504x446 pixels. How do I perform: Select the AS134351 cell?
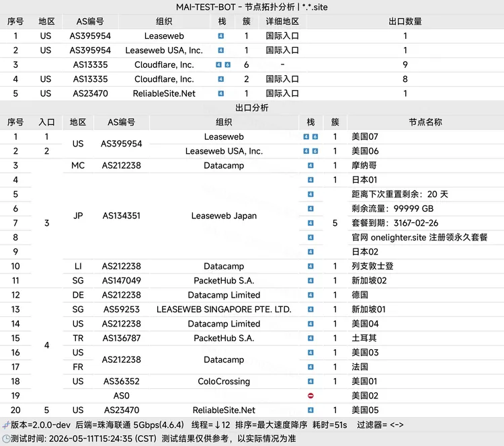[122, 216]
